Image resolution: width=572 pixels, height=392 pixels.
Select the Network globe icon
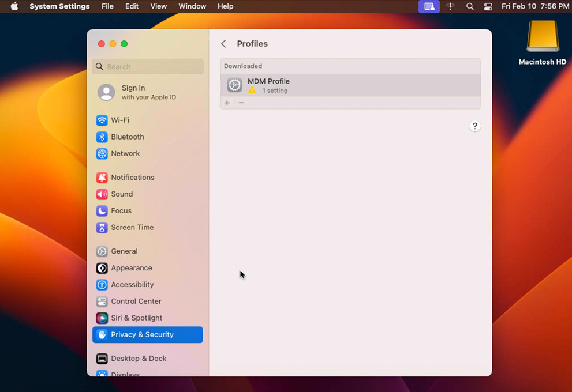[x=102, y=154]
